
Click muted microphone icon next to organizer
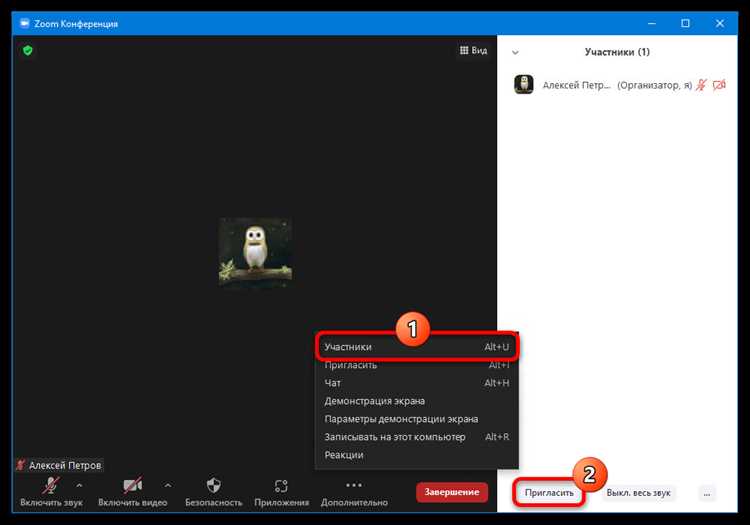[x=701, y=85]
